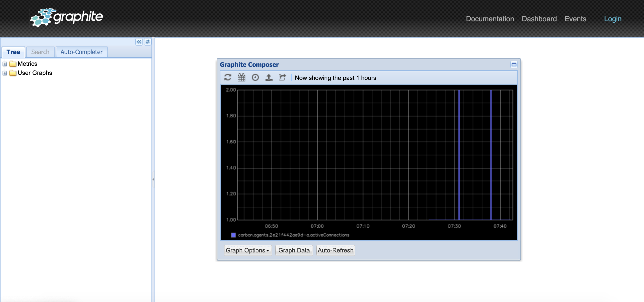The height and width of the screenshot is (302, 644).
Task: Click the Graphite logo
Action: tap(66, 17)
